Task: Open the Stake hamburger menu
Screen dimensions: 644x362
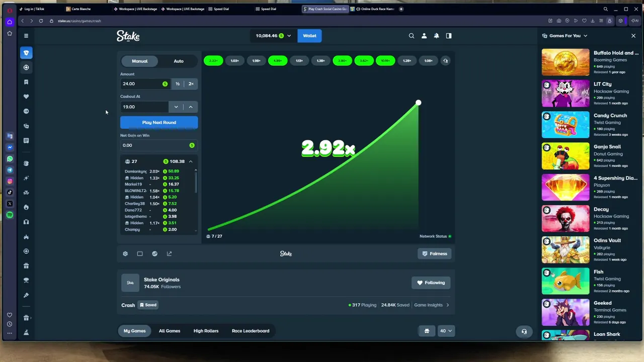Action: click(x=26, y=36)
